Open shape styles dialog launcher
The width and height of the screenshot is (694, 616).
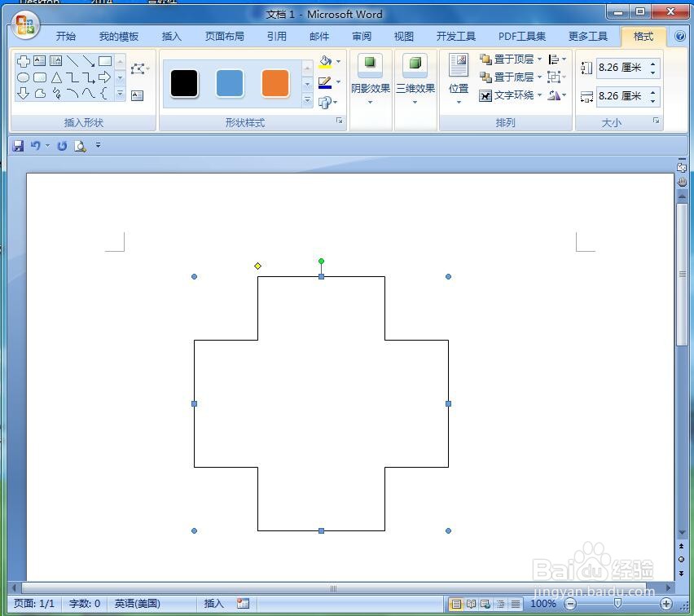click(340, 121)
